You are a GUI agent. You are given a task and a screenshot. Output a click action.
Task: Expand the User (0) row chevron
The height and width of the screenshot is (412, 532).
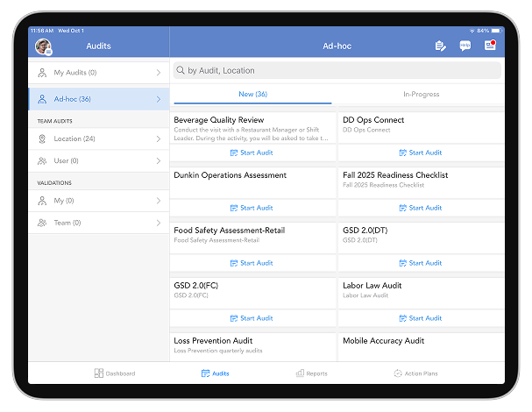(158, 161)
